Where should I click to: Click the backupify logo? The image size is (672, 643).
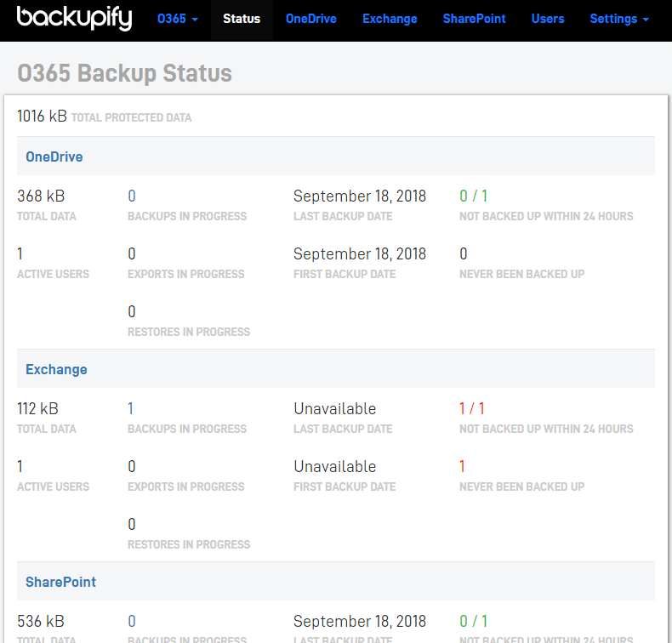(74, 19)
